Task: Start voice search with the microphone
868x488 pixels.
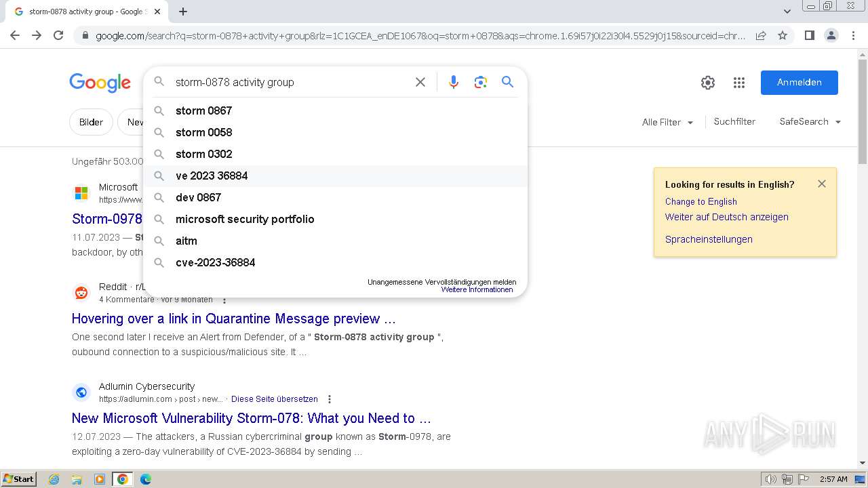Action: (454, 82)
